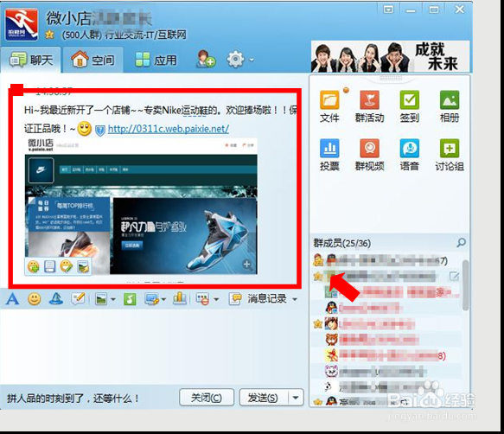Click the 群成员(25/36) header
The image size is (504, 434).
pyautogui.click(x=342, y=243)
